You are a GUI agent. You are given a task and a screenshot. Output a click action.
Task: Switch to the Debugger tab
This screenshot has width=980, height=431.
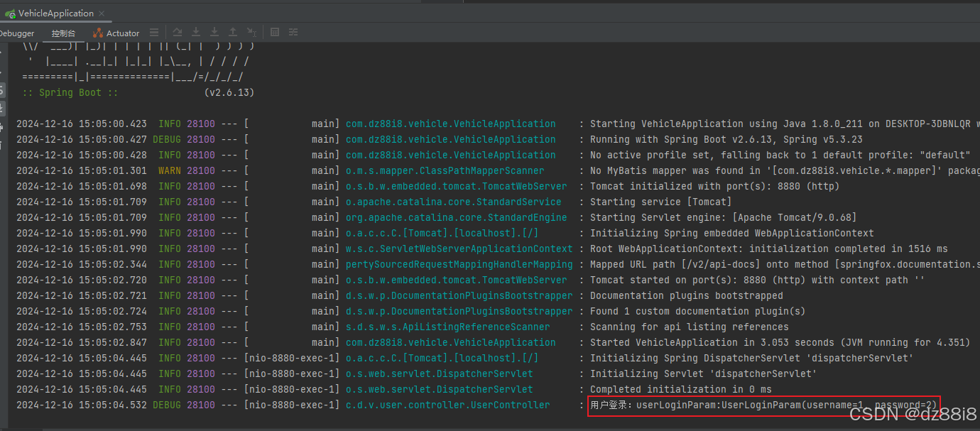[16, 32]
